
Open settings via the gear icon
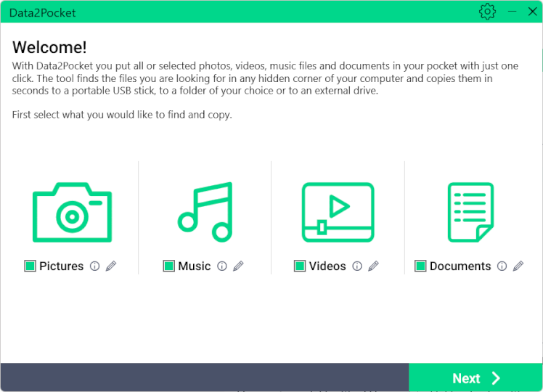pyautogui.click(x=487, y=12)
